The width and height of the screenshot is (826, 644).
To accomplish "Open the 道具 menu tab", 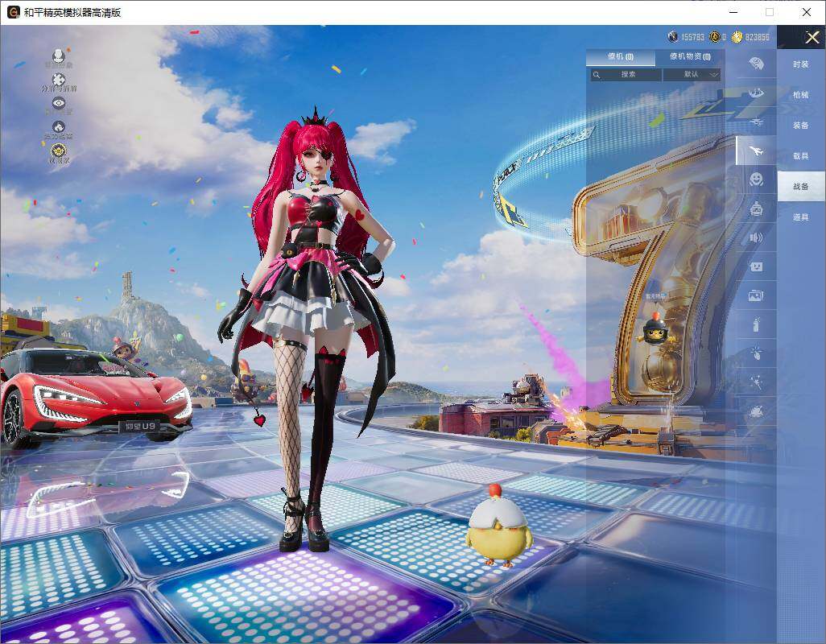I will 801,217.
